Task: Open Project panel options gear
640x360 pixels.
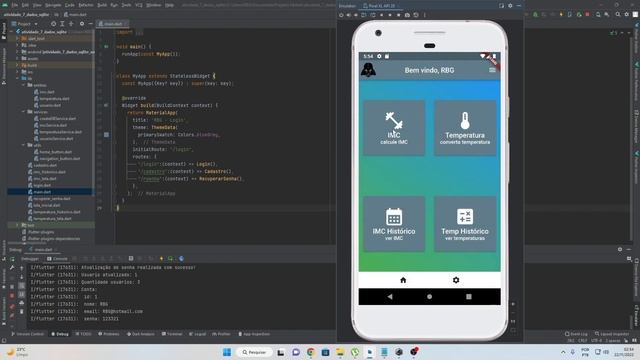Action: [82, 24]
